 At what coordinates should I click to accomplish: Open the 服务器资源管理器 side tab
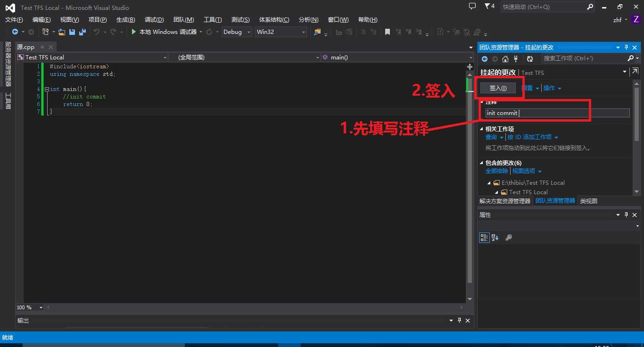8,64
